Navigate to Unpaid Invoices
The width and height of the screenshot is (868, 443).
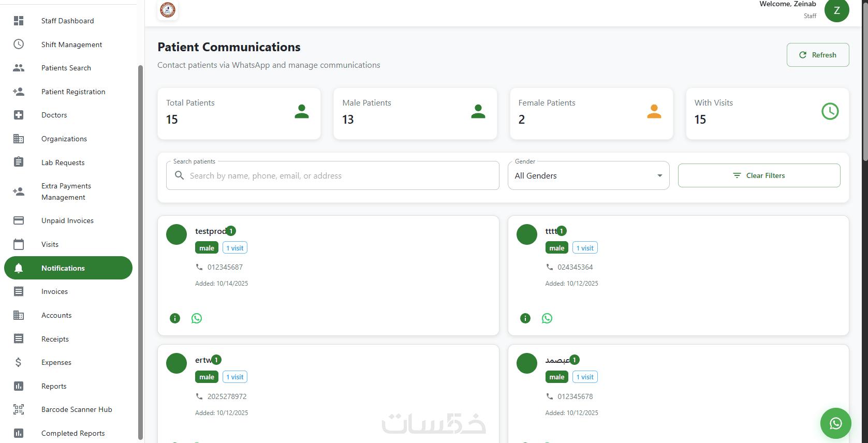tap(67, 220)
